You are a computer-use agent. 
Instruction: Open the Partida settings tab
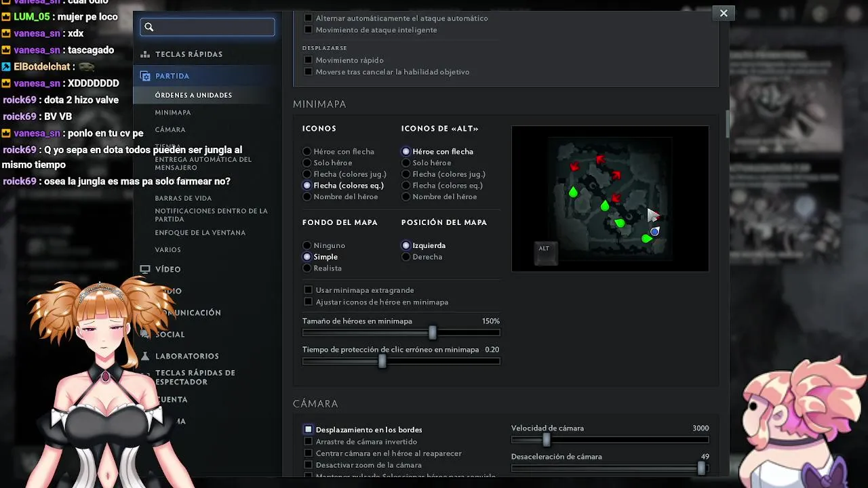tap(172, 76)
